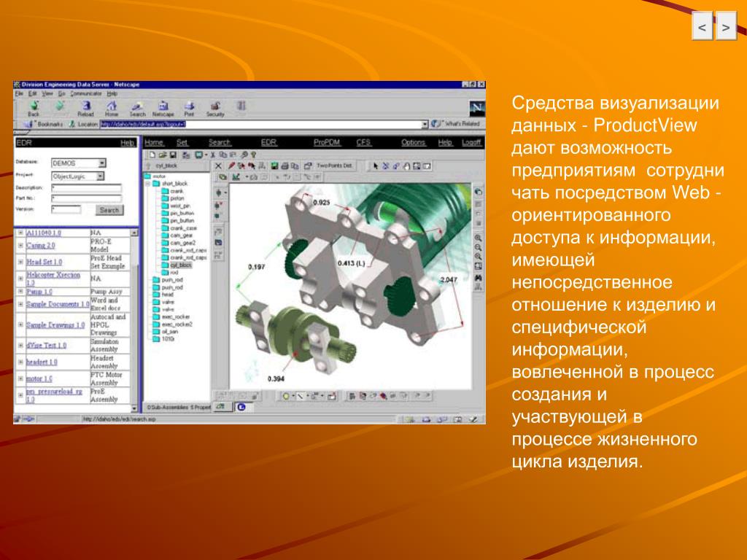Select oil_pan in the model tree
Viewport: 747px width, 560px height.
click(170, 332)
